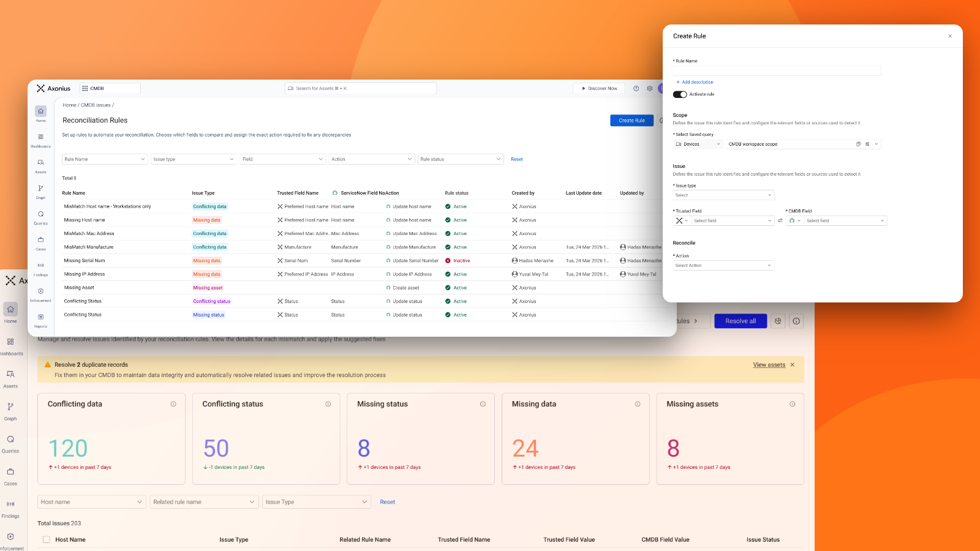Screen dimensions: 980x551
Task: Open the Issue type filter in Reconciliation Rules
Action: coord(194,159)
